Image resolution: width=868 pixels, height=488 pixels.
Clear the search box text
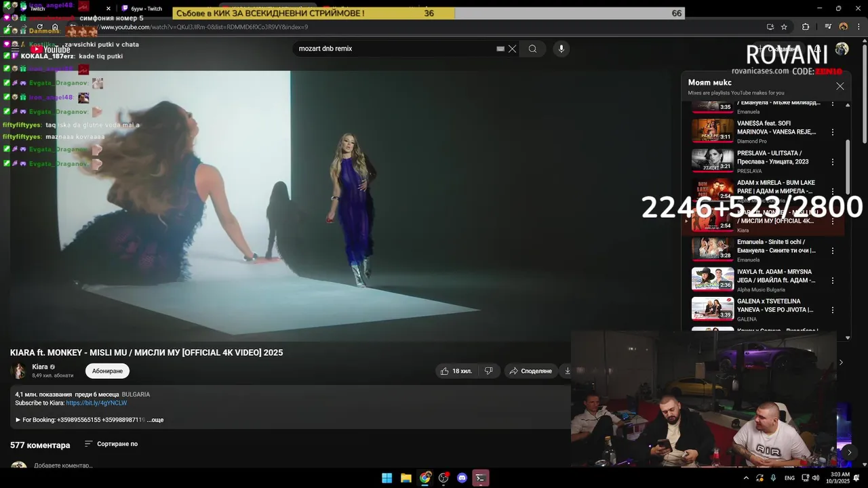pos(512,49)
